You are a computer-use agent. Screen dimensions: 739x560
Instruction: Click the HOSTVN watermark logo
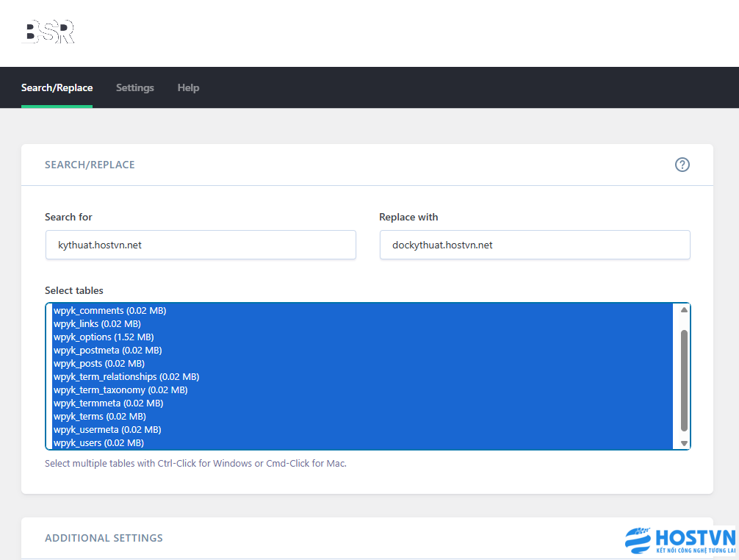(x=680, y=541)
